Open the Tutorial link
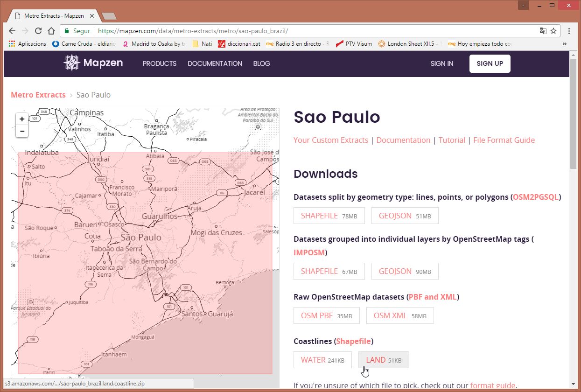Viewport: 581px width, 392px height. point(452,140)
